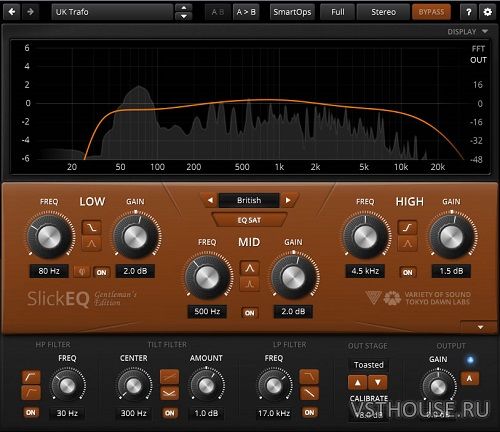Click the 300 Hz tilt center field
This screenshot has width=500, height=432.
point(133,413)
